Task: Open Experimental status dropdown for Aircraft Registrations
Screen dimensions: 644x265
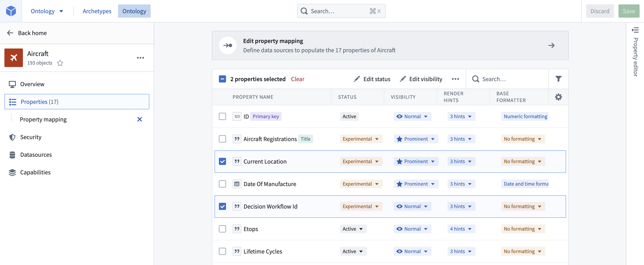Action: [361, 139]
